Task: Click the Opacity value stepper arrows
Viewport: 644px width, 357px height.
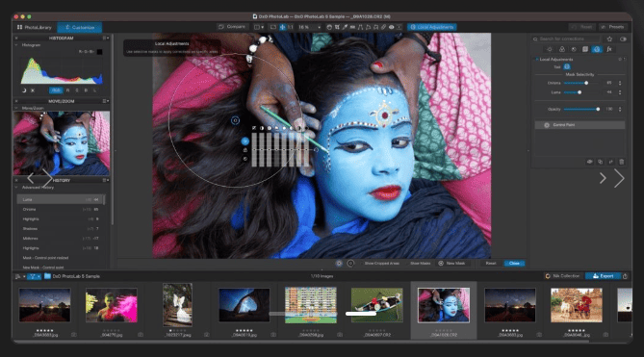Action: pos(620,109)
